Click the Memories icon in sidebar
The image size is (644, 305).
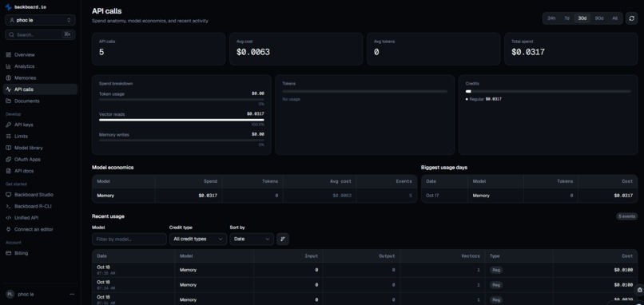(x=9, y=77)
